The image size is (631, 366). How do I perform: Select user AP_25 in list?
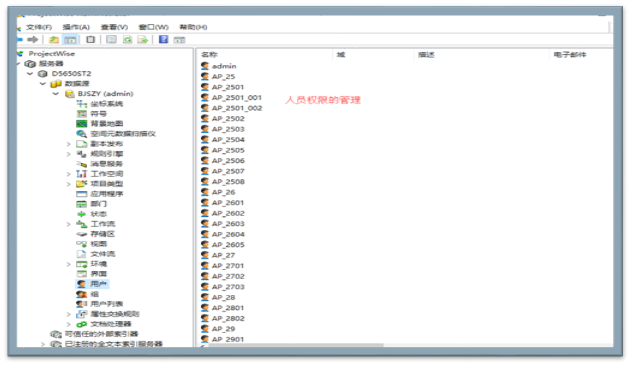[223, 77]
